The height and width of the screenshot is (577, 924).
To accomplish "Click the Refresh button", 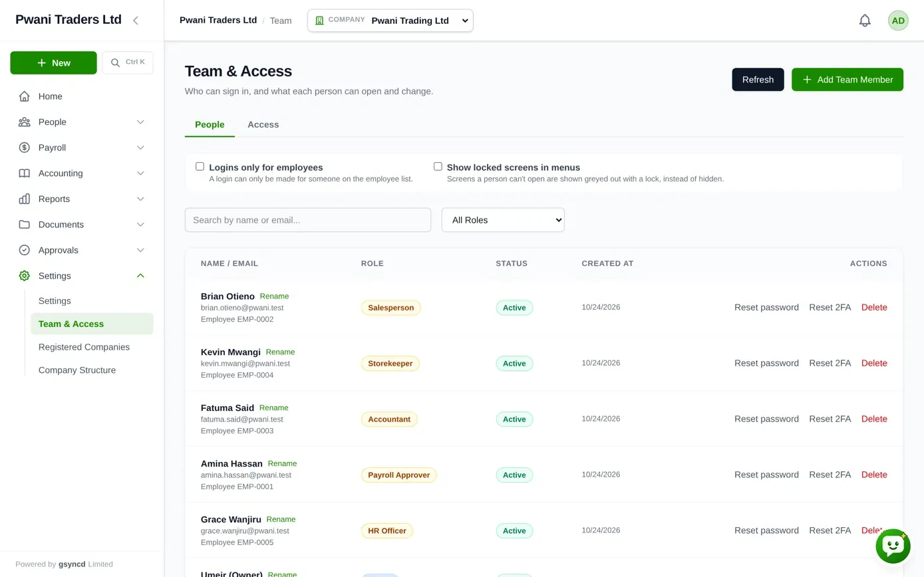I will click(x=758, y=80).
